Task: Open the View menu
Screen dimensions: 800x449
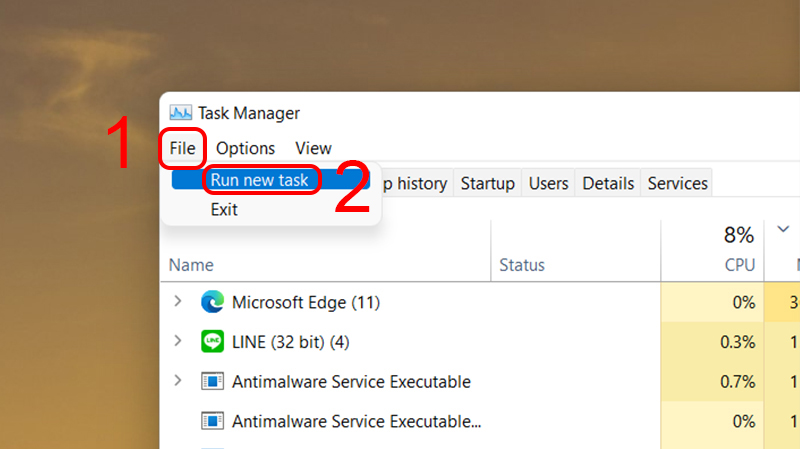Action: pyautogui.click(x=313, y=148)
